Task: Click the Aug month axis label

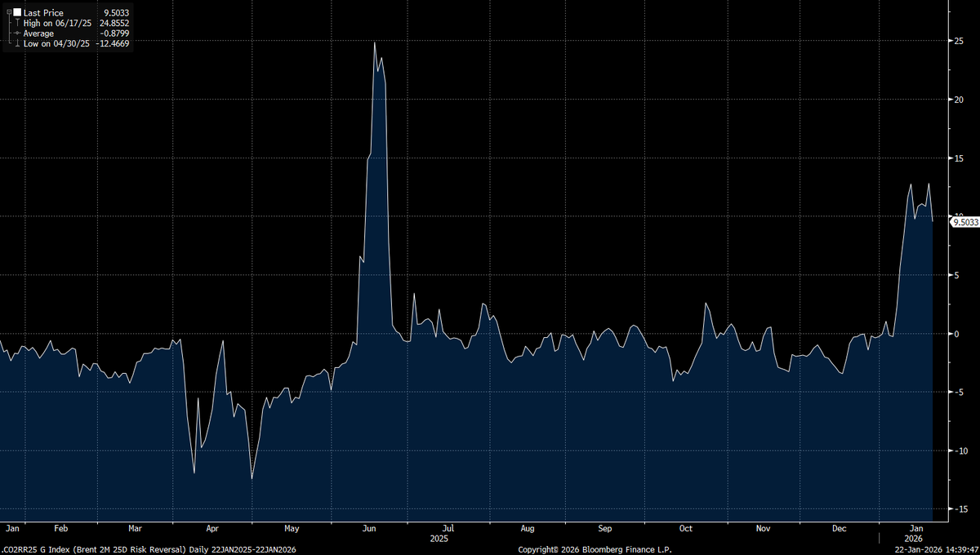Action: point(527,529)
